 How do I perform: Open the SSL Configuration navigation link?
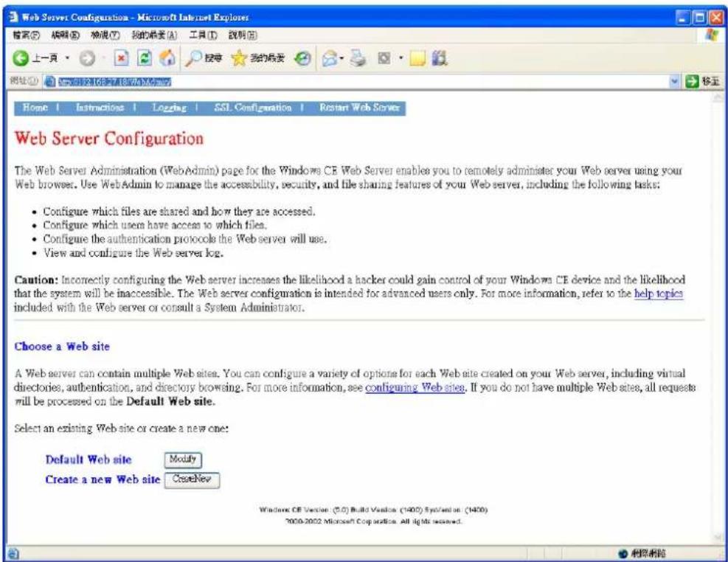[x=253, y=108]
